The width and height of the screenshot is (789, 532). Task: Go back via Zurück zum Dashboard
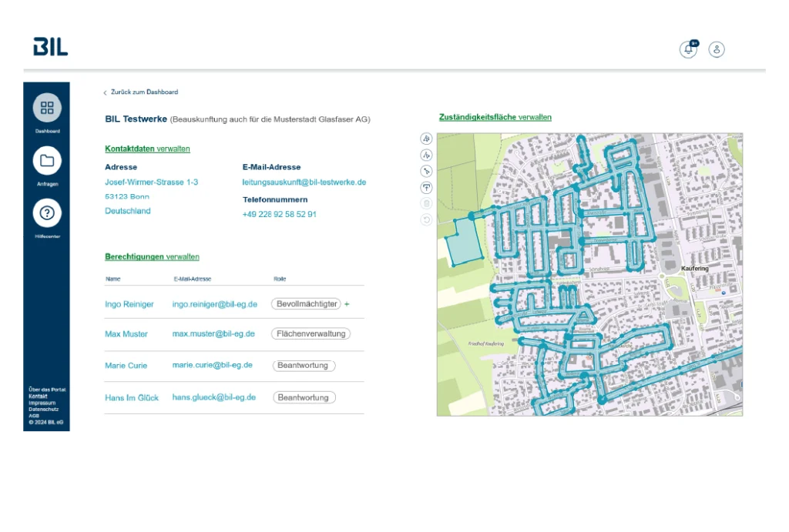(x=143, y=92)
